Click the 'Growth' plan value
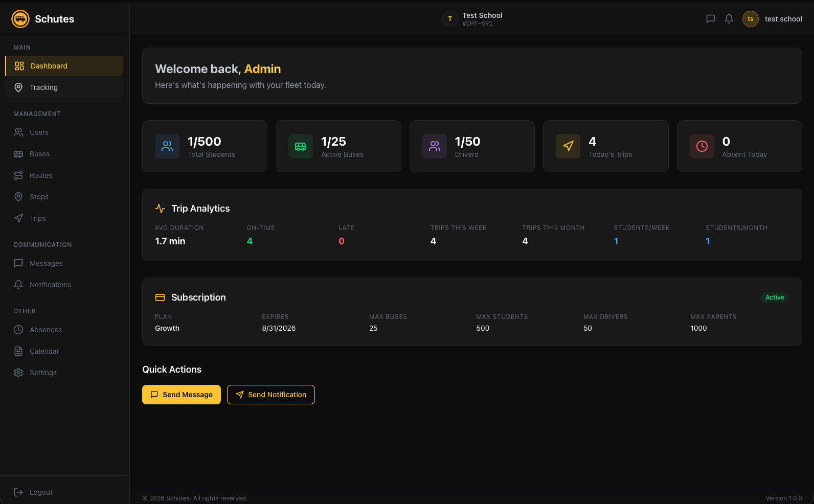This screenshot has width=814, height=504. point(167,328)
